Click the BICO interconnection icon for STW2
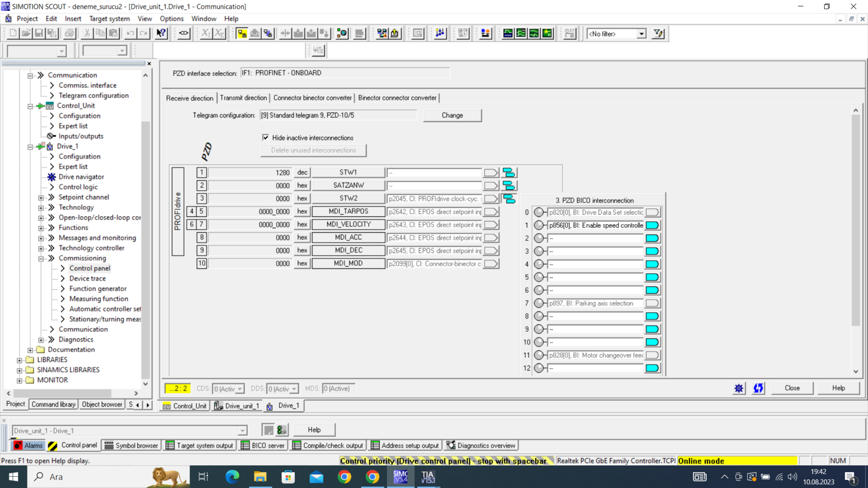The height and width of the screenshot is (488, 868). tap(509, 198)
